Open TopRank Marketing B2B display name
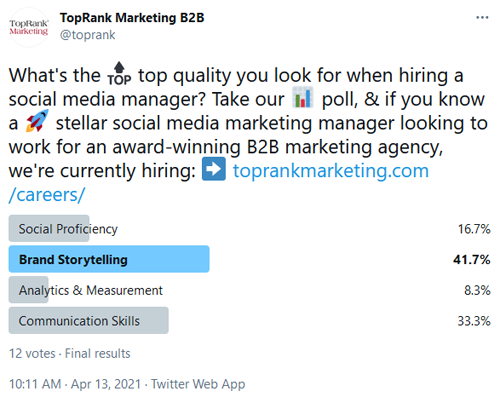 point(132,18)
